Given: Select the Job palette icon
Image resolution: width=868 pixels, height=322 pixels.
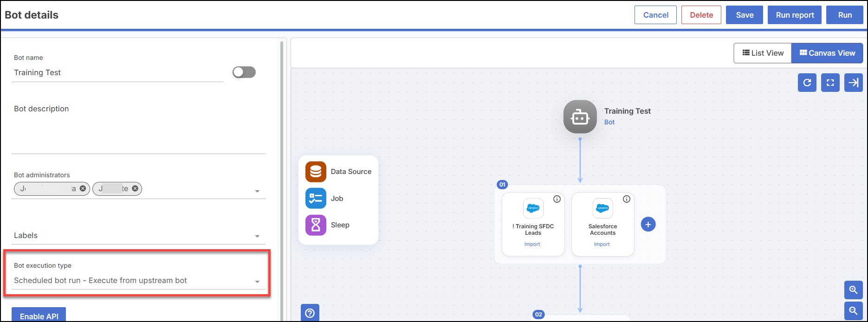Looking at the screenshot, I should point(316,199).
